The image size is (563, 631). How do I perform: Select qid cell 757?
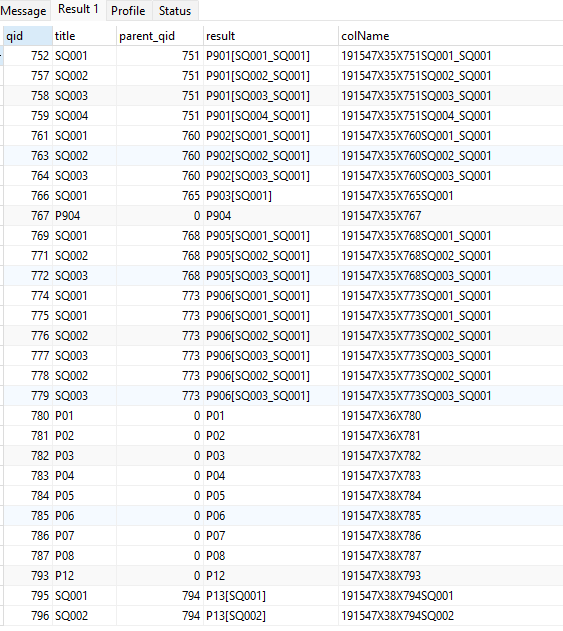pyautogui.click(x=28, y=76)
